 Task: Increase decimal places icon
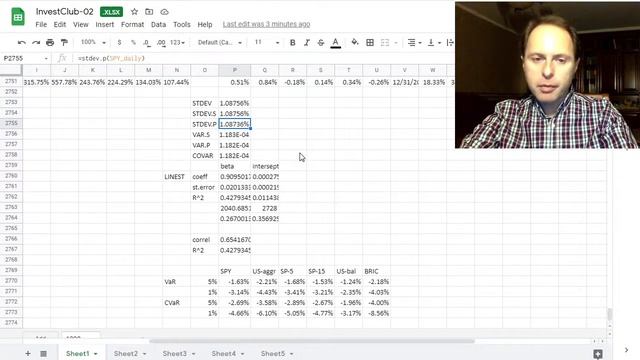(x=161, y=42)
